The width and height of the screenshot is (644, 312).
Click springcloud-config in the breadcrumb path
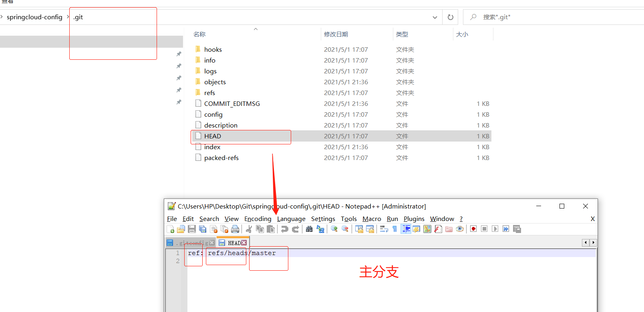point(34,17)
